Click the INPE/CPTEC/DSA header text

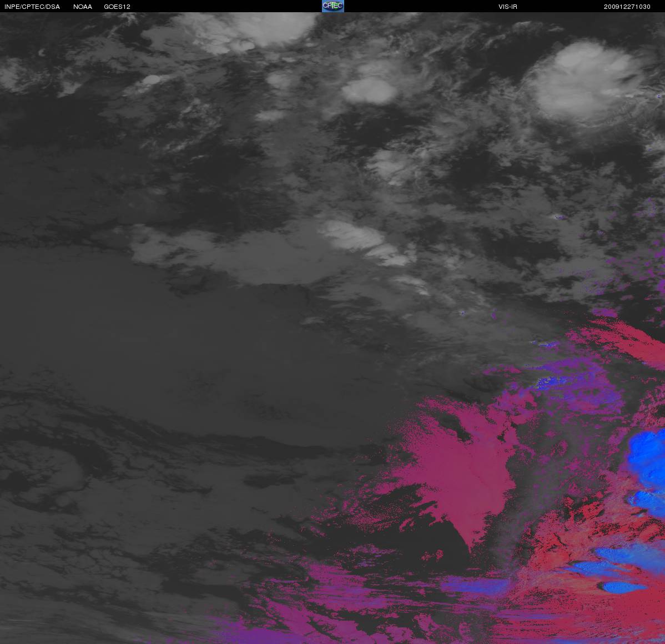[x=32, y=7]
